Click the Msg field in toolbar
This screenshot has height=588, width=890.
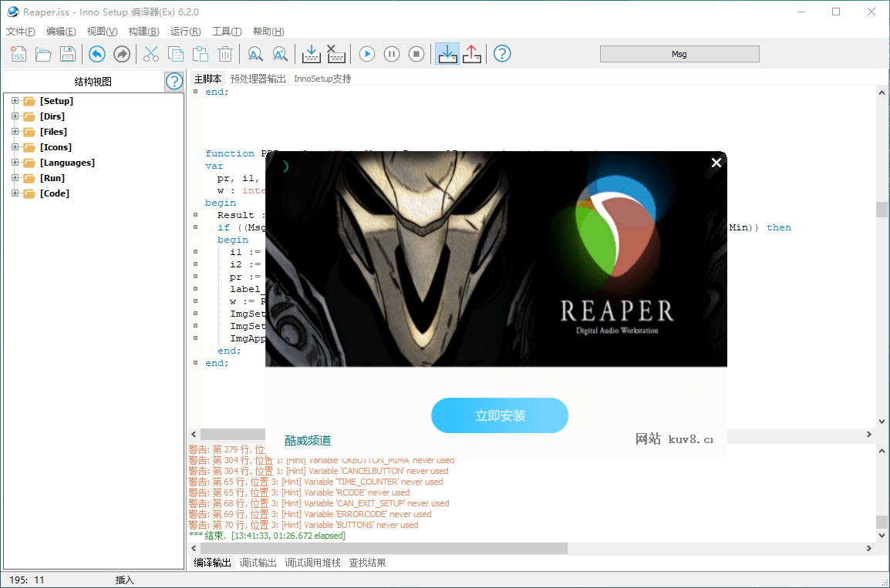(679, 54)
